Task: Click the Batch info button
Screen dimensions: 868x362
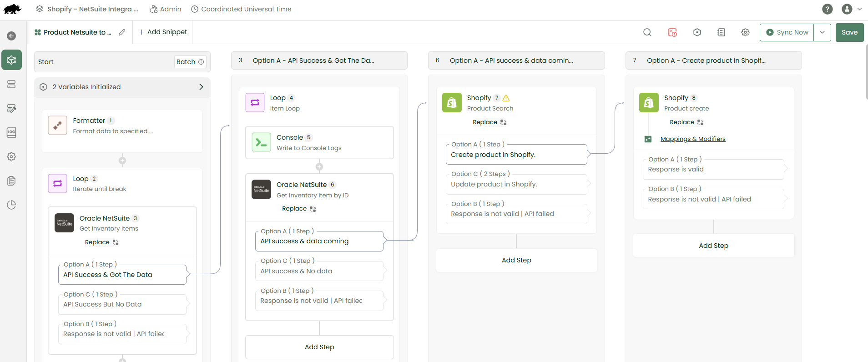Action: click(190, 62)
